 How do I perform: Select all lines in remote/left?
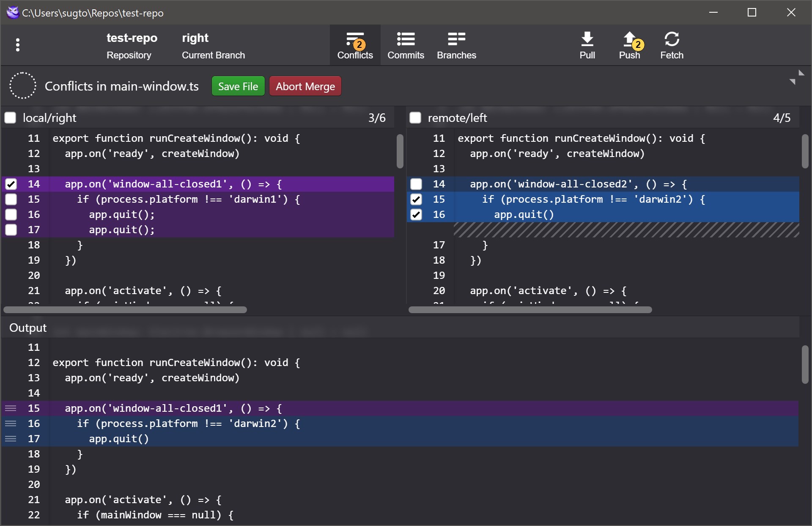pos(415,118)
